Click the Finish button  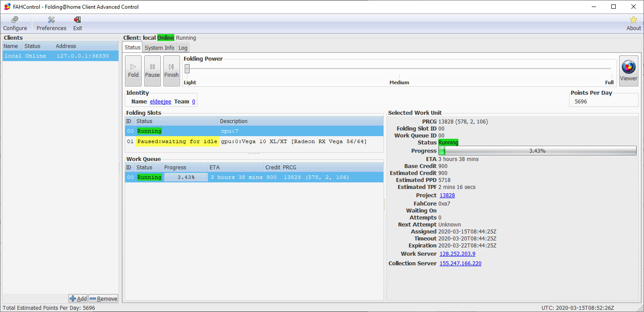tap(171, 71)
